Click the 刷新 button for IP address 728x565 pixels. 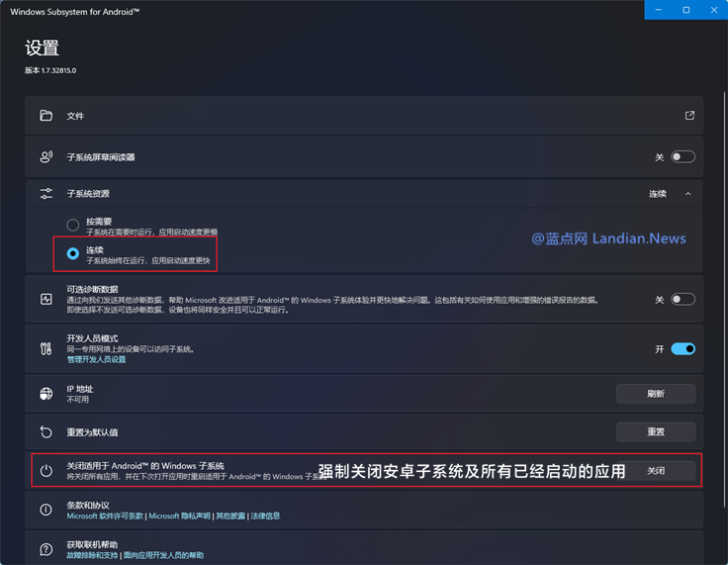[x=656, y=394]
